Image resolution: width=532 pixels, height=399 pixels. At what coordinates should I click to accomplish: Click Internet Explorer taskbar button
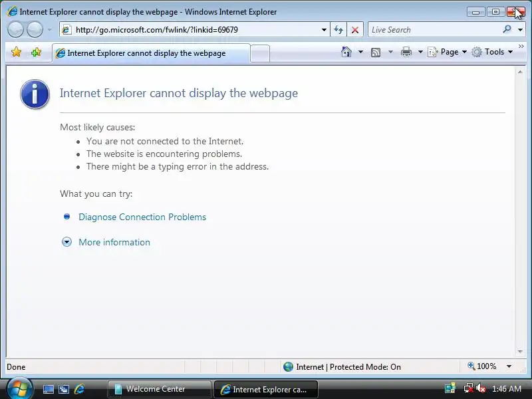[x=266, y=389]
